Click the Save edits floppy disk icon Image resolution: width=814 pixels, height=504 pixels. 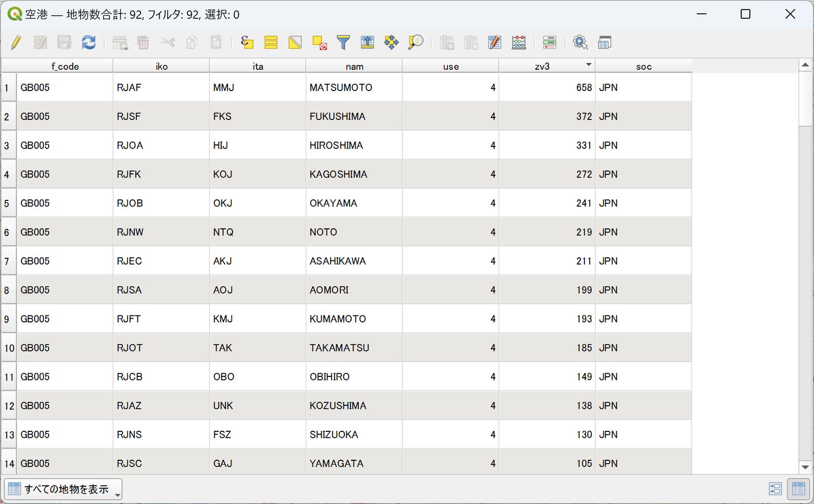click(64, 42)
